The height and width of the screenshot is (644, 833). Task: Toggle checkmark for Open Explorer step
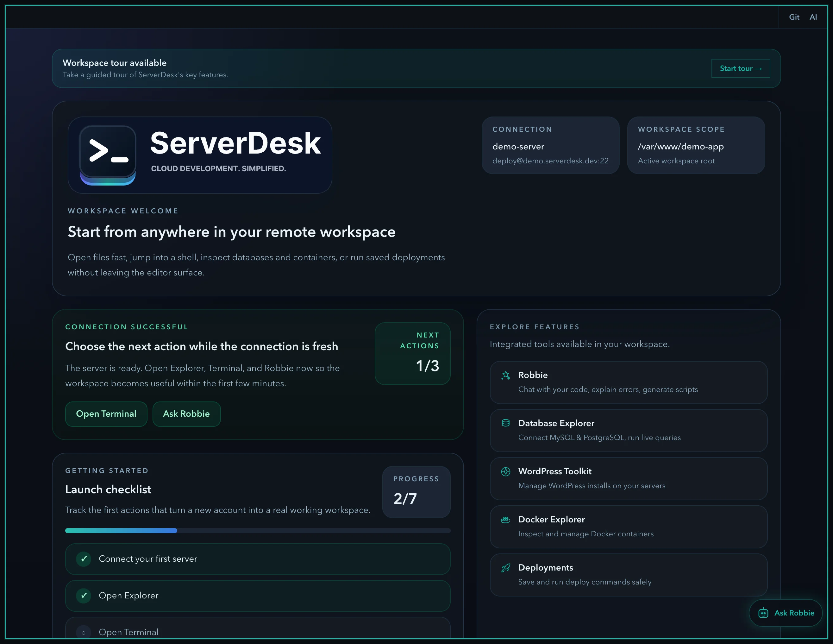point(84,596)
